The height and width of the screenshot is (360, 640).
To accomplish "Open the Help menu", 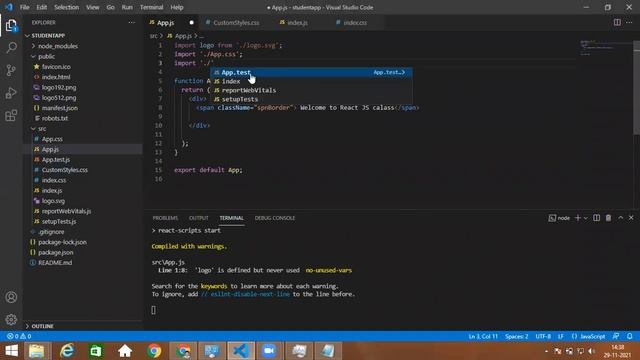I will (x=177, y=7).
